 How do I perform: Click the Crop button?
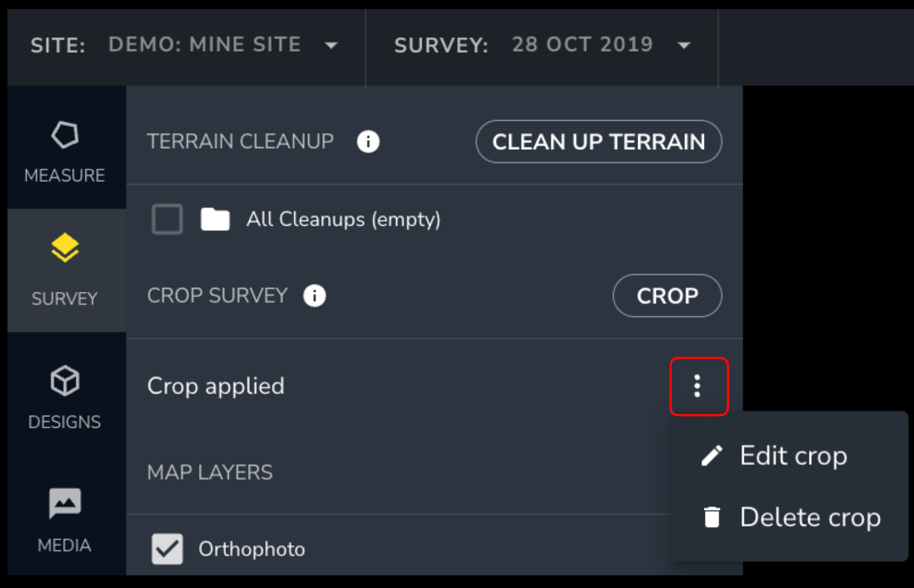click(667, 295)
